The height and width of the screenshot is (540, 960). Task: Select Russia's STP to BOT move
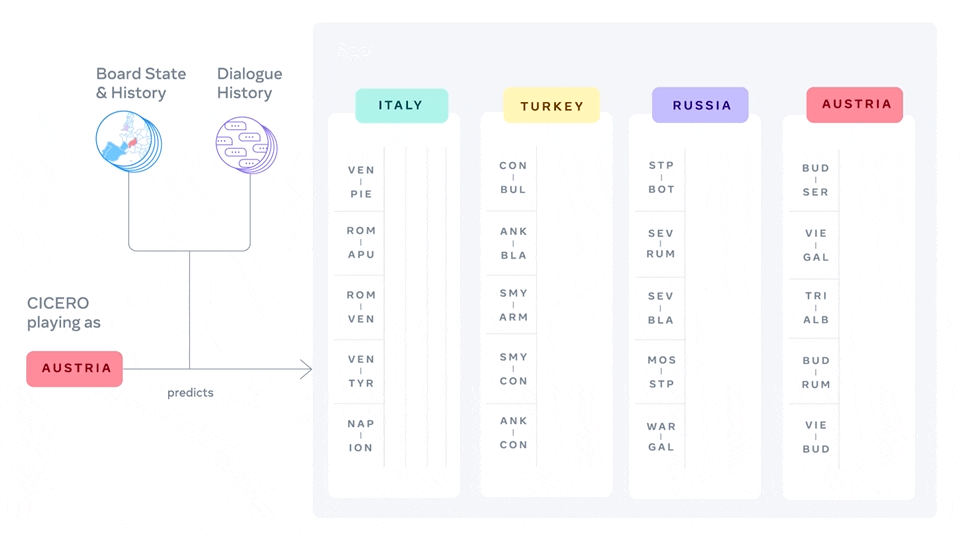click(x=661, y=177)
